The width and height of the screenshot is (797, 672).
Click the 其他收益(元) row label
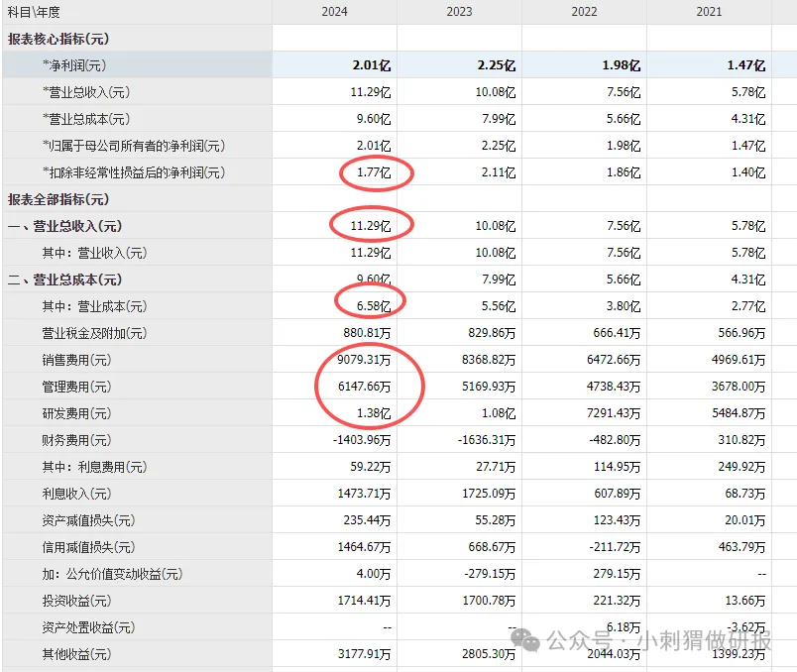coord(76,654)
